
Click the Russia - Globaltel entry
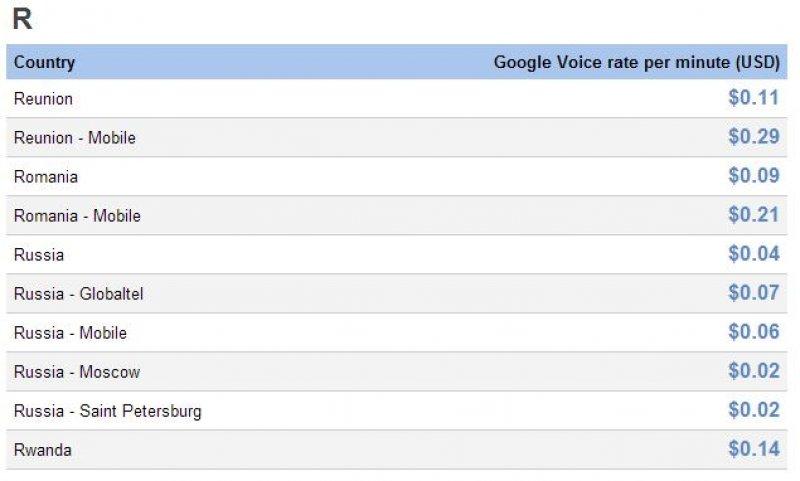(79, 294)
